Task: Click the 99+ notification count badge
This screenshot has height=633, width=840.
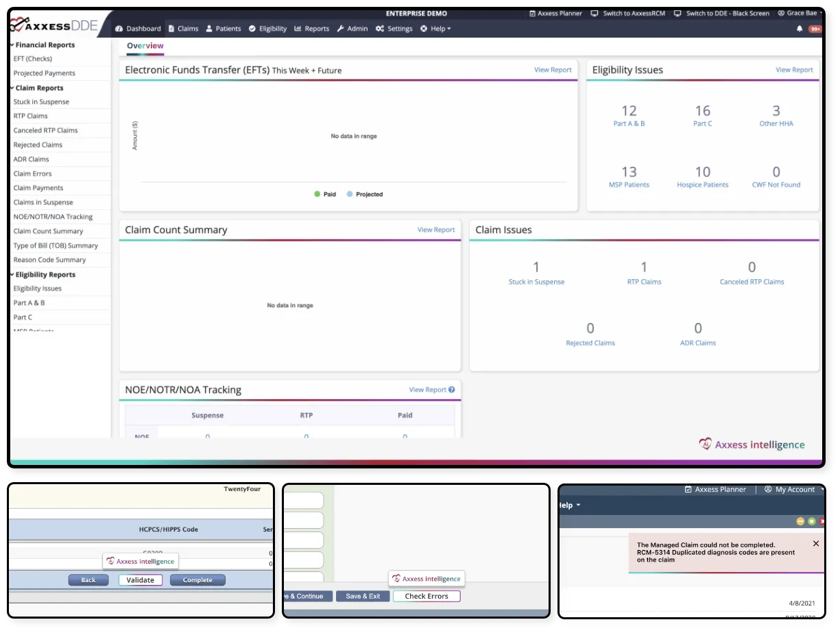Action: (x=815, y=29)
